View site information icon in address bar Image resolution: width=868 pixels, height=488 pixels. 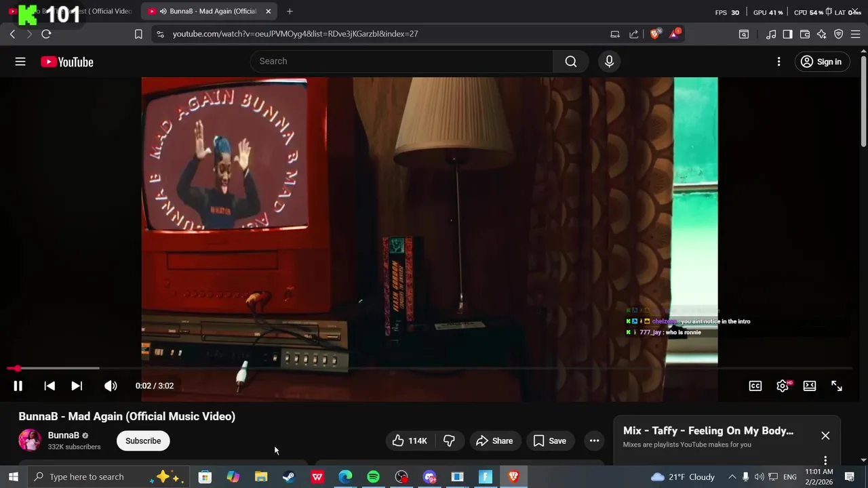click(x=160, y=34)
